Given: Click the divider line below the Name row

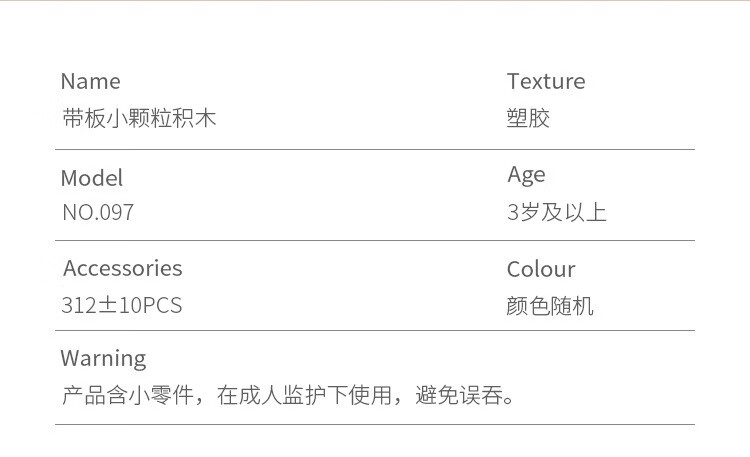Looking at the screenshot, I should 375,150.
